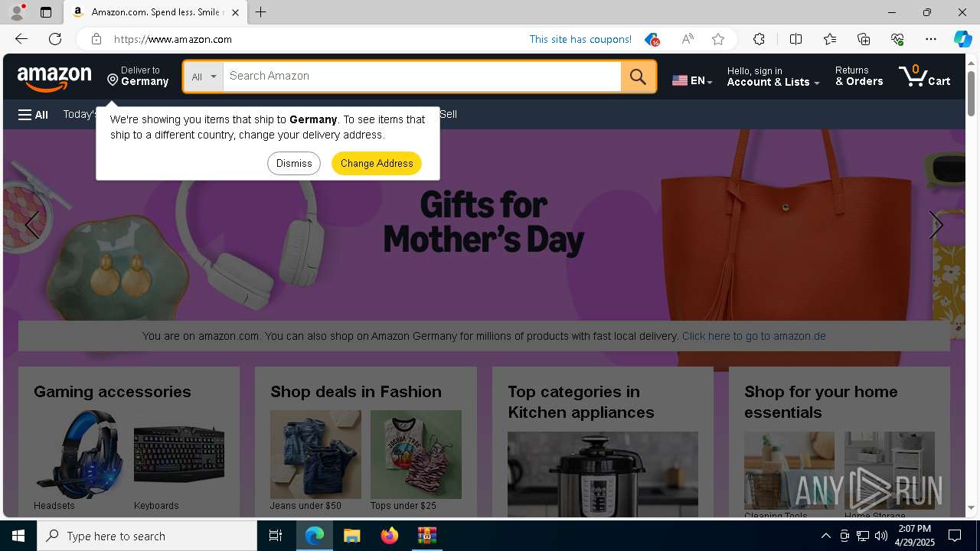Toggle Edge split screen view

pos(795,39)
